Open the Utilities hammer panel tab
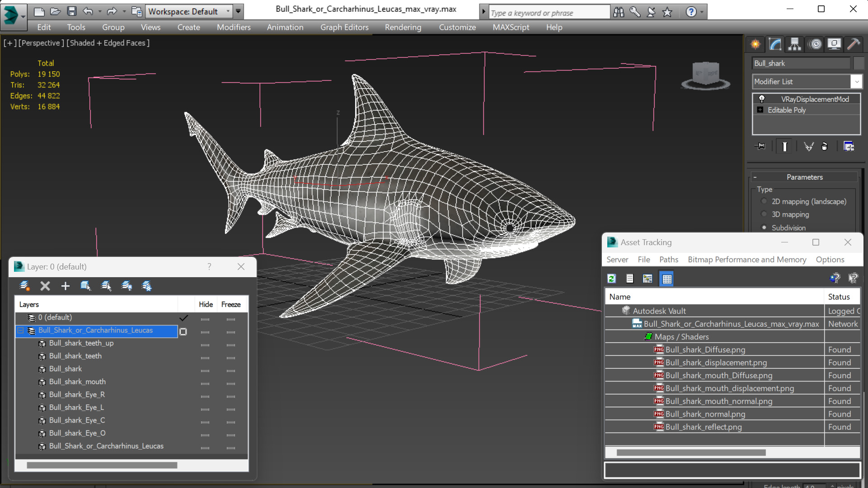Image resolution: width=868 pixels, height=488 pixels. point(854,44)
